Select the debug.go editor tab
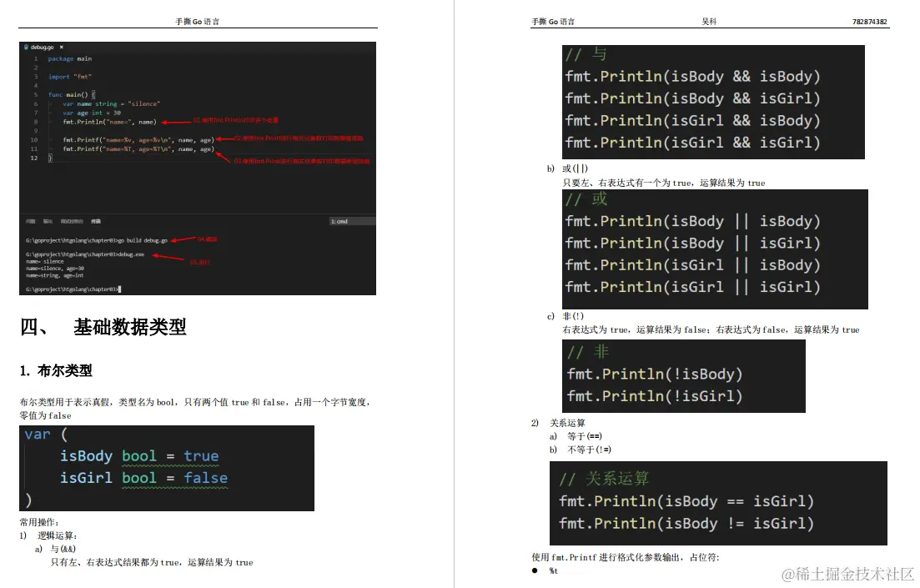Viewport: 920px width, 588px height. [x=43, y=47]
